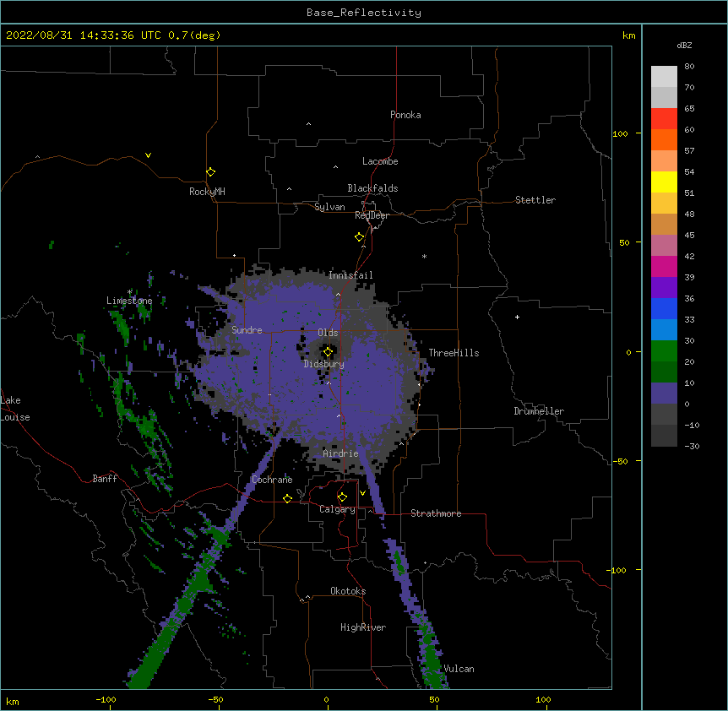Click the yellow diamond marker south of RedDeer
728x711 pixels.
click(x=359, y=237)
